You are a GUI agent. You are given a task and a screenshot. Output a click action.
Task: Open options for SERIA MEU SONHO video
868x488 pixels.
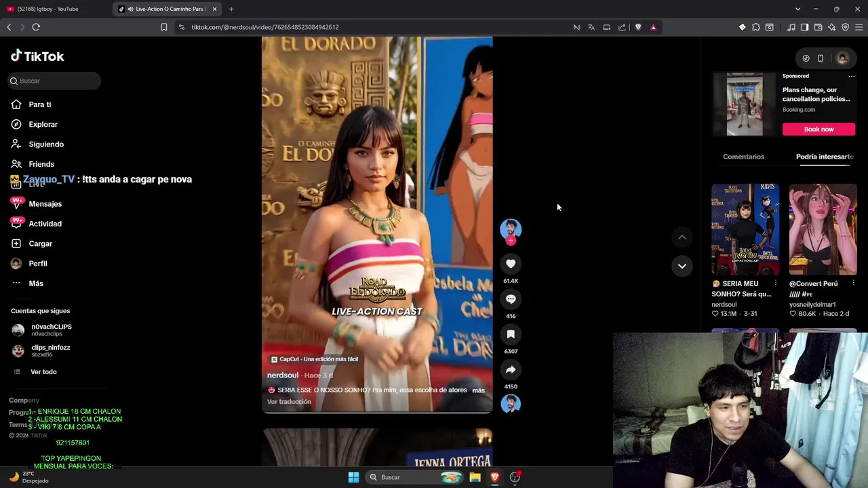(x=776, y=283)
